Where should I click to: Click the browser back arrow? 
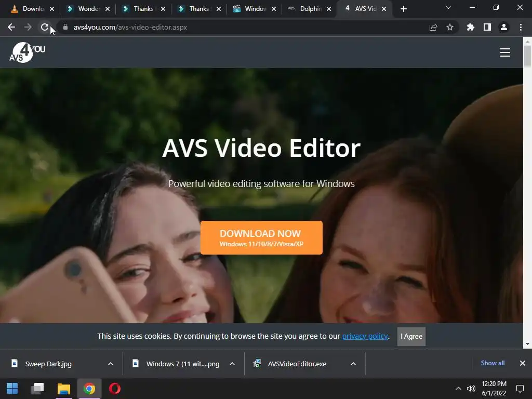click(11, 27)
